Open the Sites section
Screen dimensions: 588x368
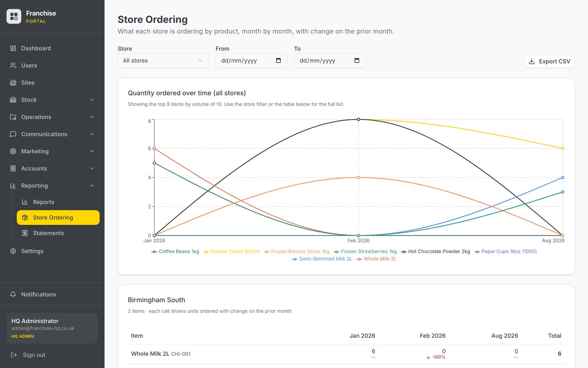(52, 83)
